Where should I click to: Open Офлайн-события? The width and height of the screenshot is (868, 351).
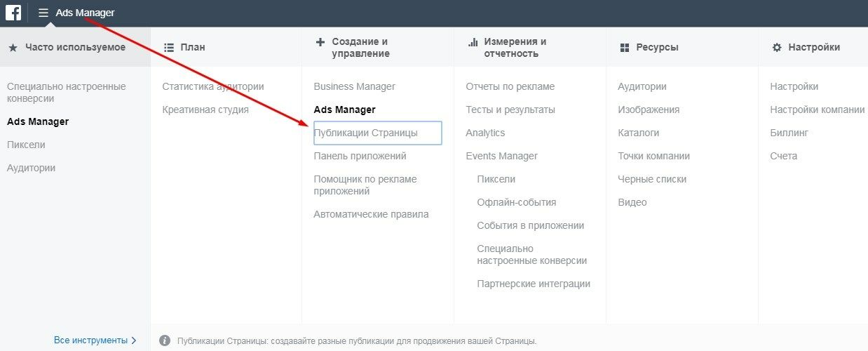517,202
